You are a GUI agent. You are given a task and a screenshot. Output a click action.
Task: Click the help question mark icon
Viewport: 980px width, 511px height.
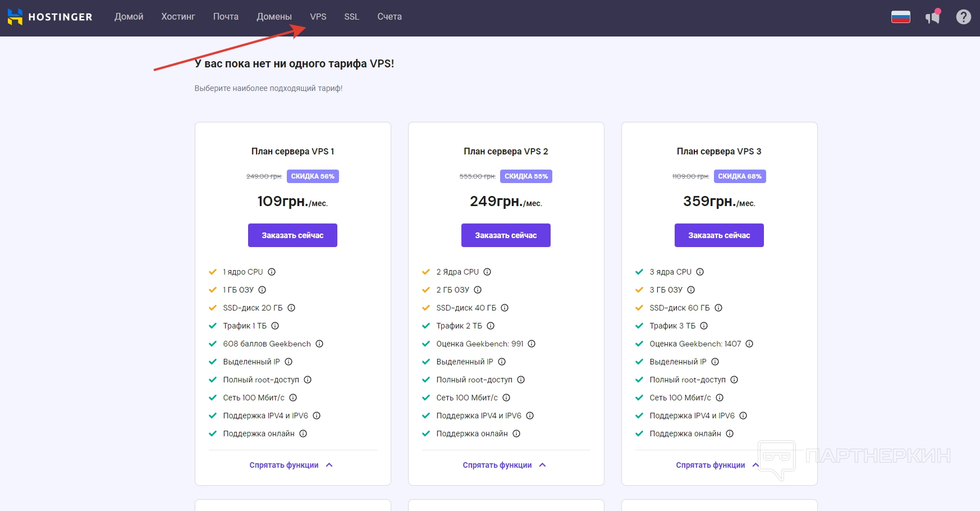pyautogui.click(x=963, y=17)
